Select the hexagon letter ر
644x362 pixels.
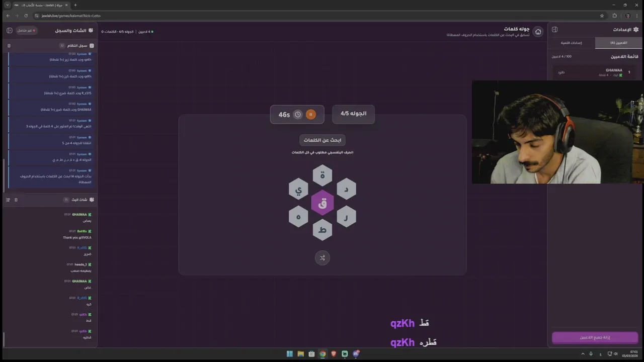346,217
